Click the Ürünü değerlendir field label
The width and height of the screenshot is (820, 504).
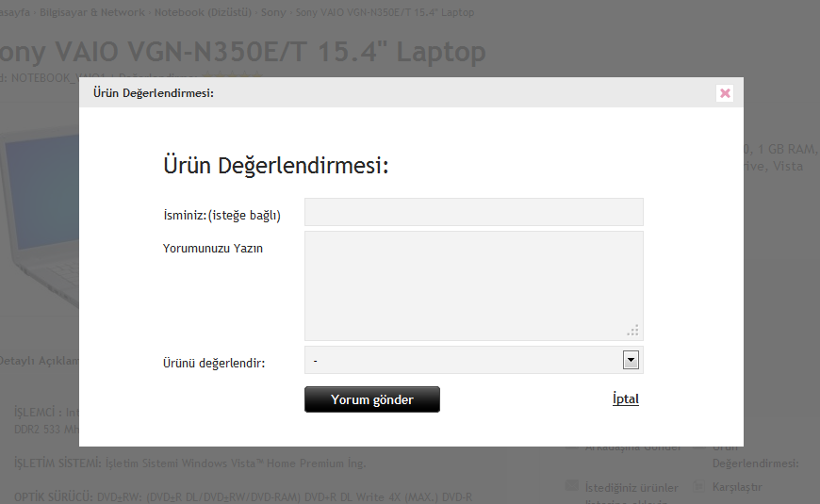pos(213,364)
